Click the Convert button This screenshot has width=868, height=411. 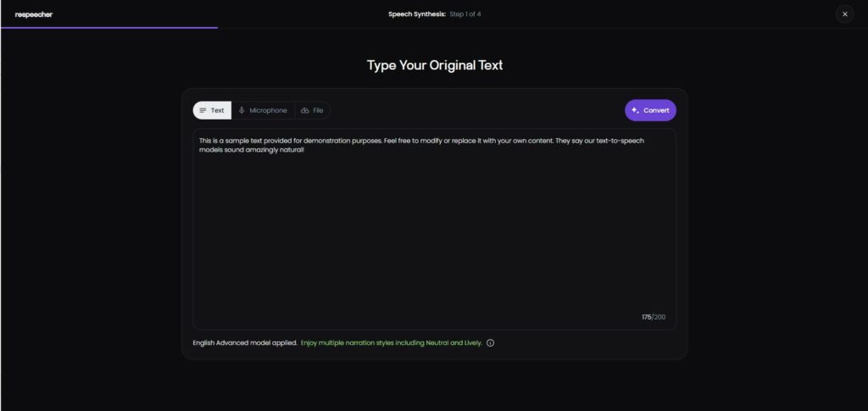[650, 110]
